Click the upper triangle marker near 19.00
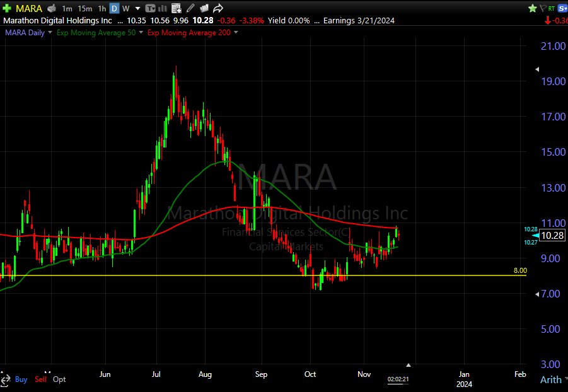568x392 pixels. (x=537, y=69)
